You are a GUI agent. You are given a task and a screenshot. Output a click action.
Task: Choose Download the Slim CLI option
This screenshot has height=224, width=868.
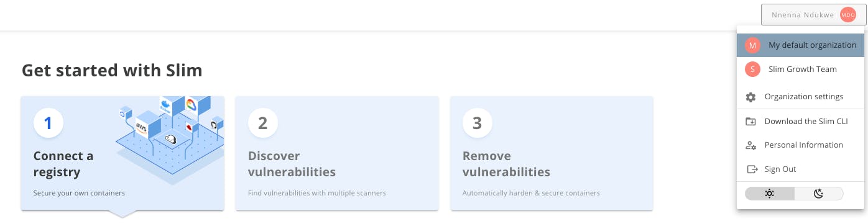(800, 121)
